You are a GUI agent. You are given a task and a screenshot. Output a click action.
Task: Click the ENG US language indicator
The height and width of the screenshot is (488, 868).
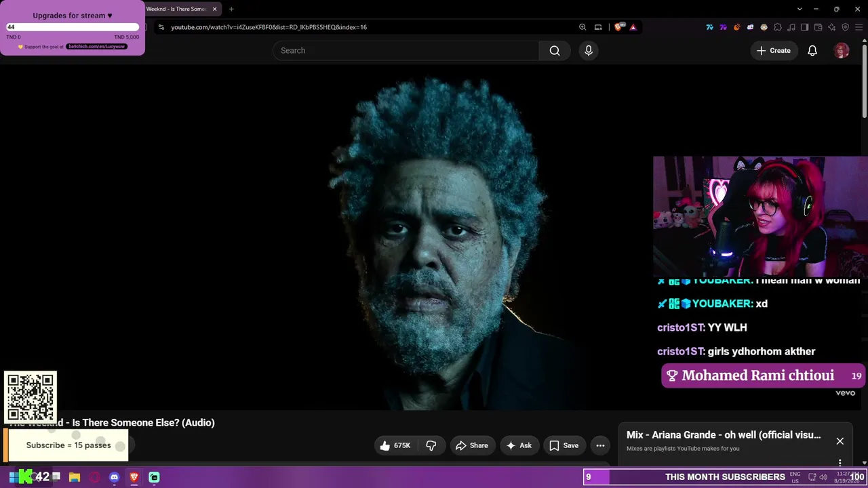[795, 477]
